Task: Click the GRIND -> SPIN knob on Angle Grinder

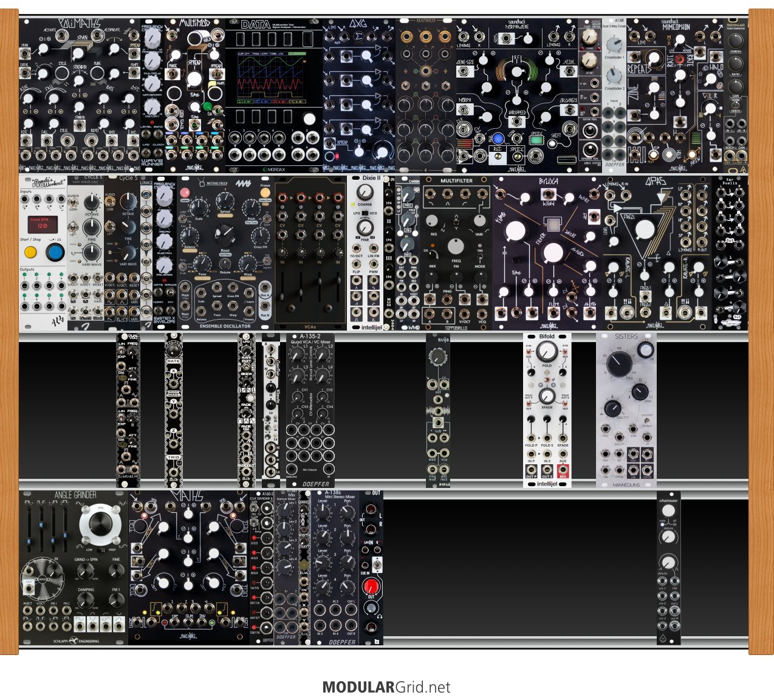Action: [86, 570]
